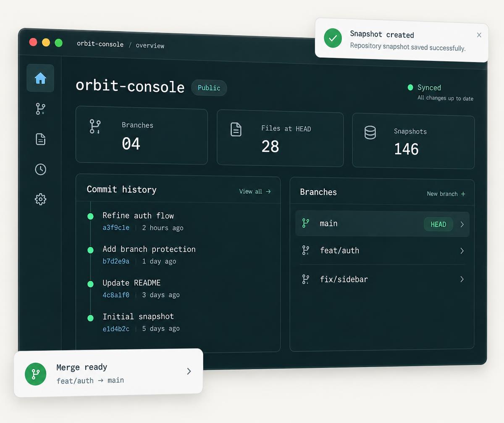The height and width of the screenshot is (423, 504).
Task: Click feat/auth → main text in merge card
Action: pos(90,381)
